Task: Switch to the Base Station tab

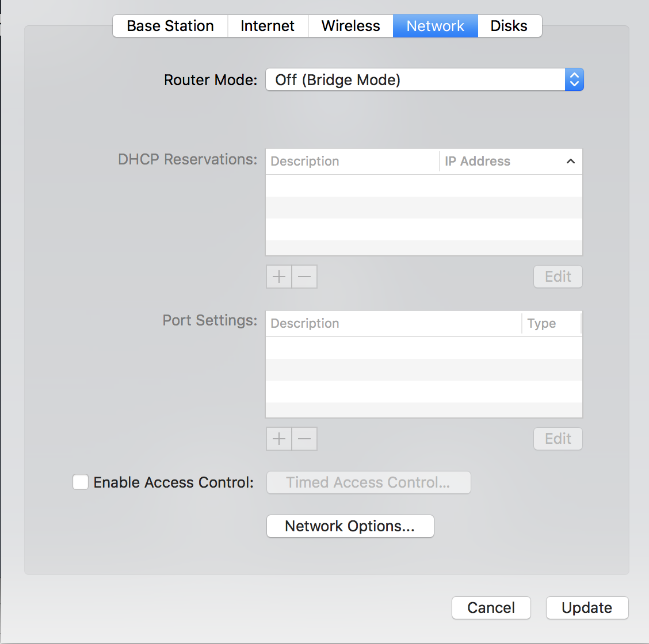Action: click(x=169, y=26)
